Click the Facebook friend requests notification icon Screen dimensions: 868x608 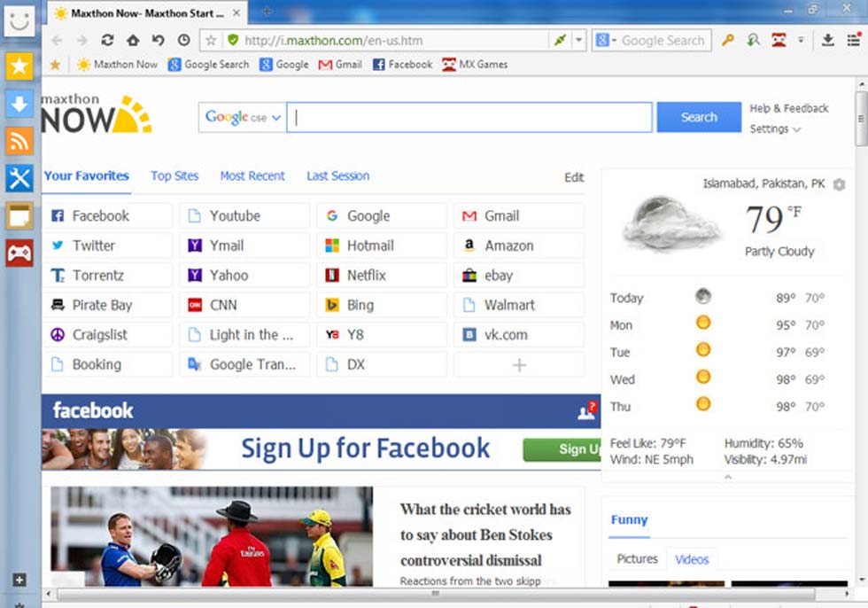pyautogui.click(x=586, y=410)
